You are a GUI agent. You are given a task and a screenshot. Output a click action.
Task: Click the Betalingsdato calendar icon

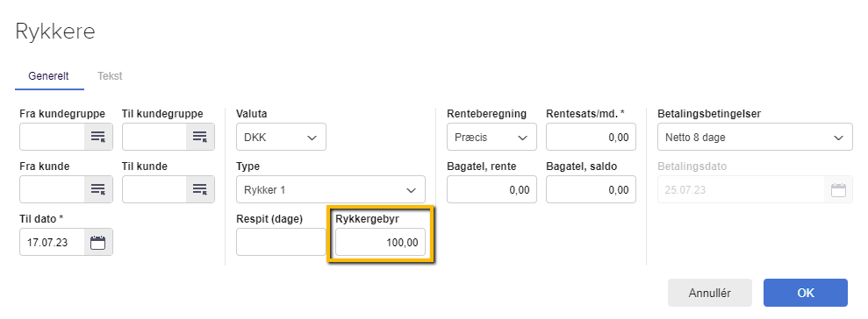click(839, 189)
